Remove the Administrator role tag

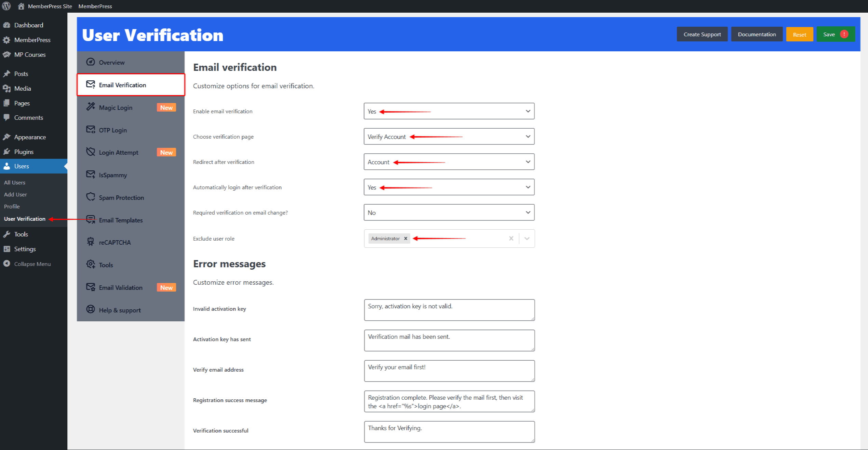pos(405,239)
